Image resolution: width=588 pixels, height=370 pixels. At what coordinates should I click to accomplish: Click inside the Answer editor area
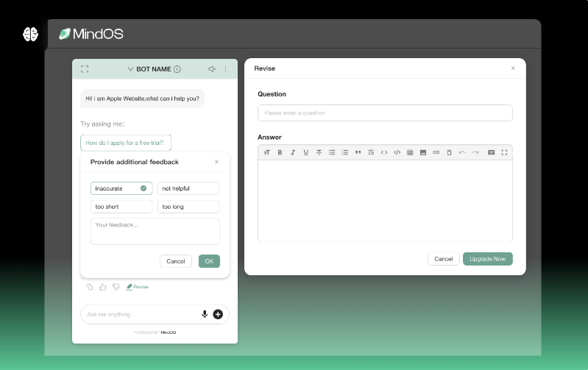(x=385, y=201)
